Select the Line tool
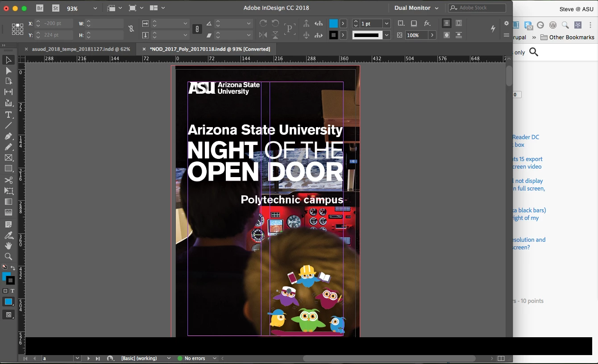 (8, 125)
